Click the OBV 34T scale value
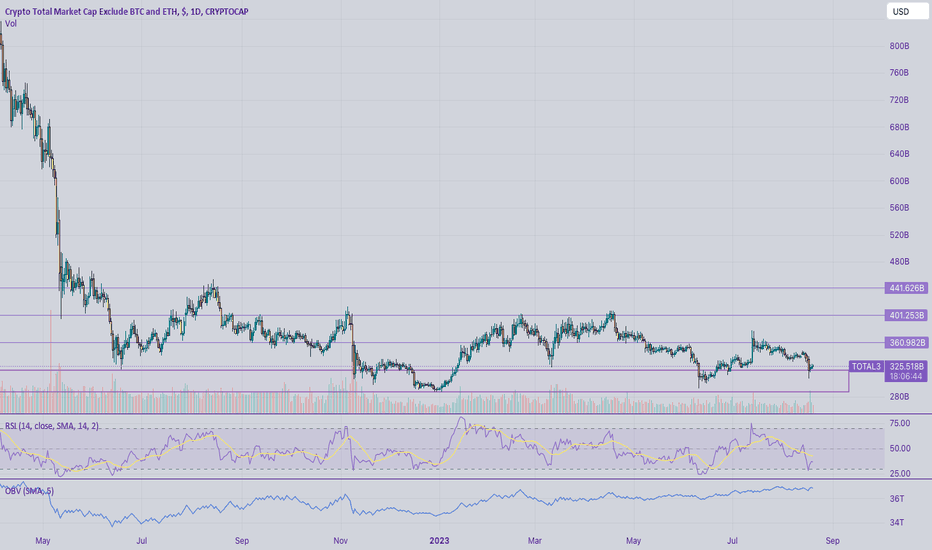Screen dimensions: 932x550 coord(897,522)
